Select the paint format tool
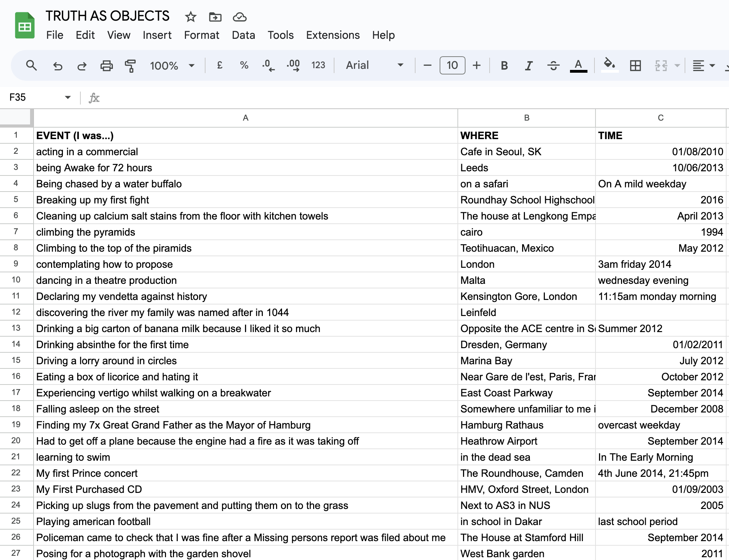 click(130, 65)
